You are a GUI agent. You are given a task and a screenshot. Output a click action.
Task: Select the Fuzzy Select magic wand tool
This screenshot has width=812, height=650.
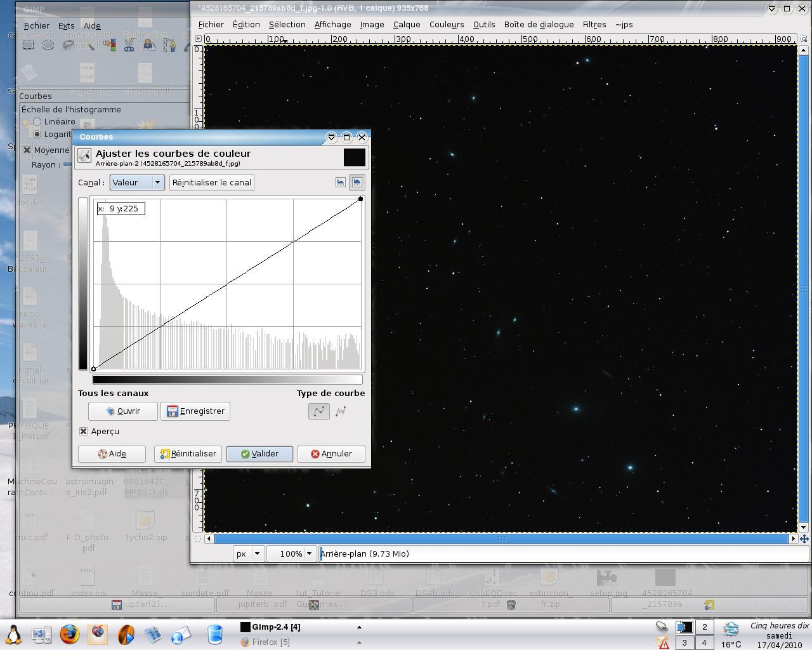coord(89,45)
